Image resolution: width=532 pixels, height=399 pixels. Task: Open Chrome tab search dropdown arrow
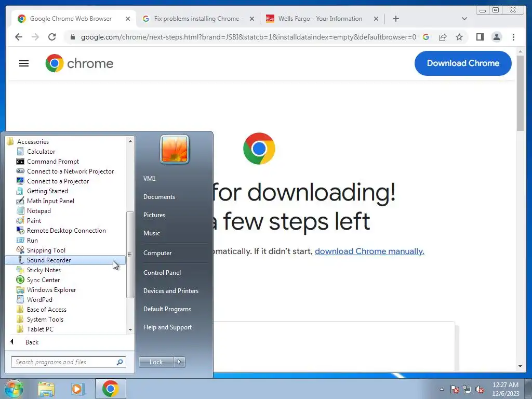click(464, 19)
